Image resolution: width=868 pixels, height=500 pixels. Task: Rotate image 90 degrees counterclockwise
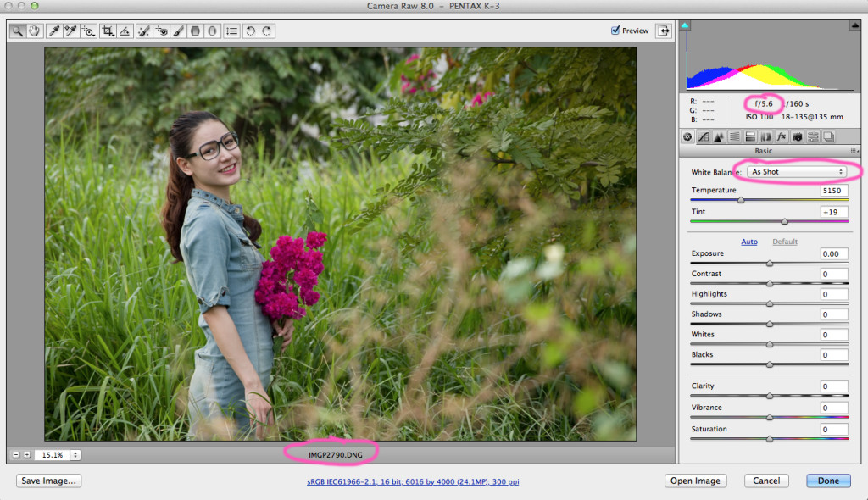point(250,31)
